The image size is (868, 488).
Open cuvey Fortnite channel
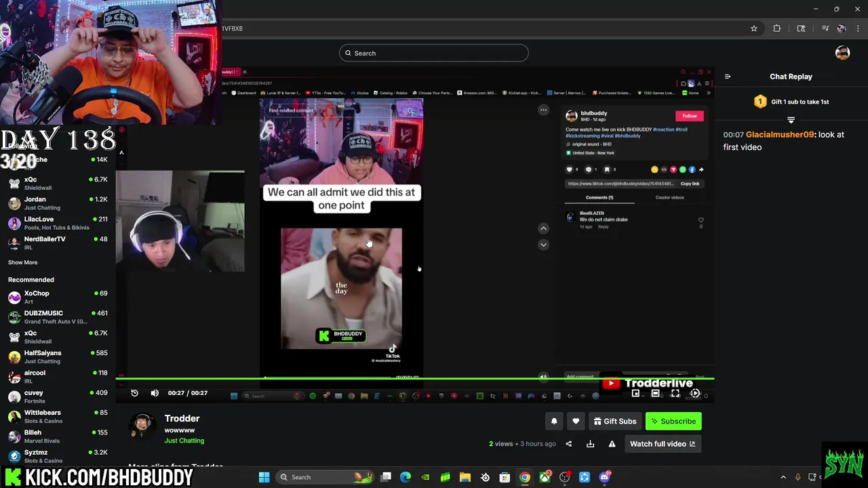coord(58,396)
